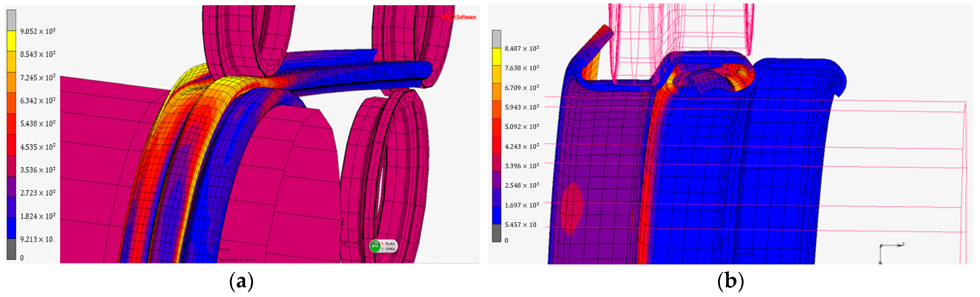Click the purple swatch in right legend
The width and height of the screenshot is (980, 297).
[497, 180]
